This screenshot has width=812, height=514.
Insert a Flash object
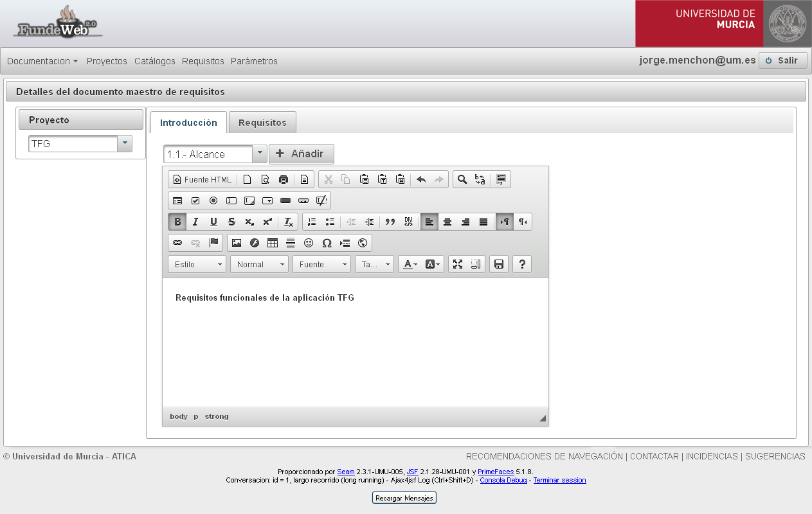pos(255,243)
